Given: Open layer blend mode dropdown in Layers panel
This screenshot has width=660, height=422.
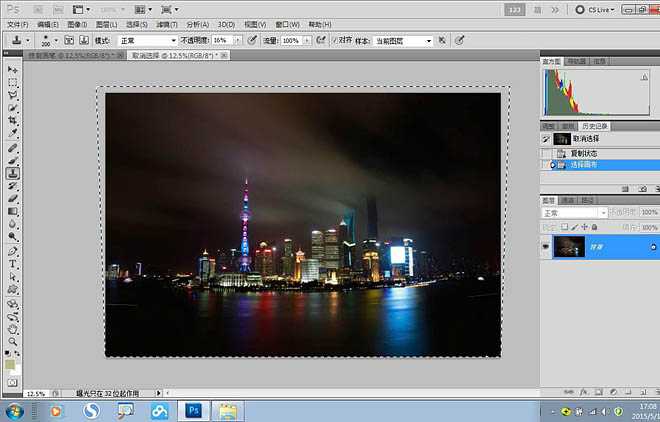Looking at the screenshot, I should pos(574,213).
